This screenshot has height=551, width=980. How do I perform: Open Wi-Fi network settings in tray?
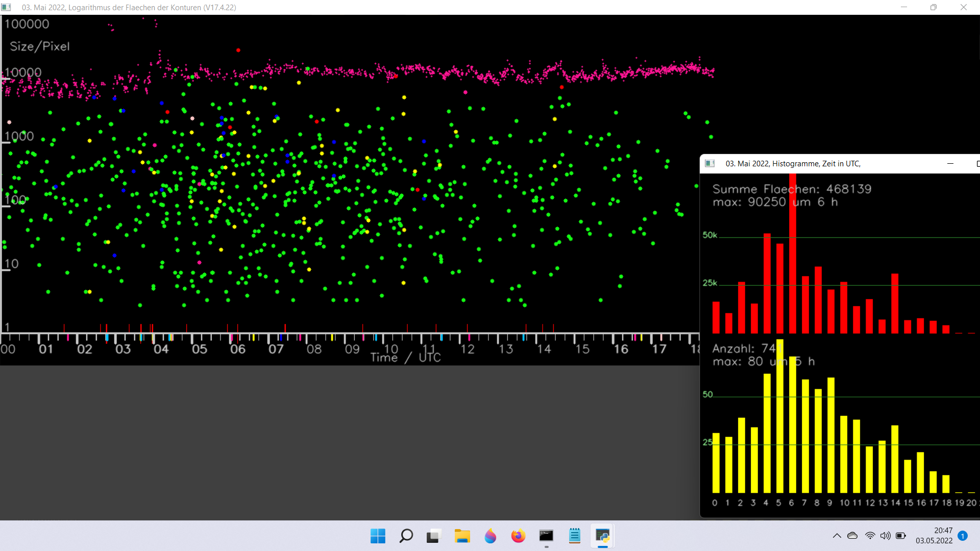[870, 536]
